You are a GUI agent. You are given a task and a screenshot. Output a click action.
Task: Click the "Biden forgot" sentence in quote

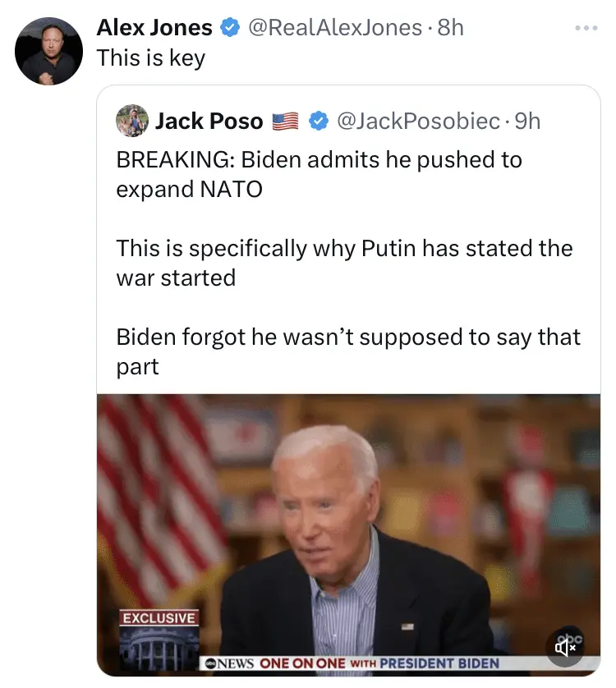(348, 351)
